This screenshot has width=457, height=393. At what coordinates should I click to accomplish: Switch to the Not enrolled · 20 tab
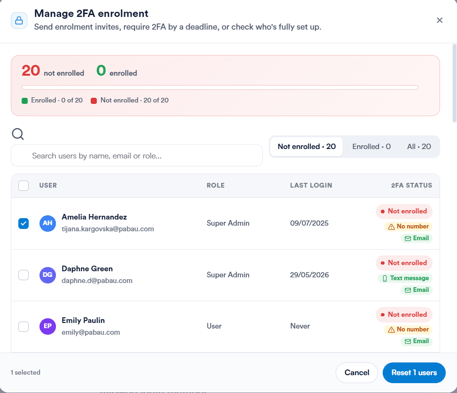[x=307, y=147]
